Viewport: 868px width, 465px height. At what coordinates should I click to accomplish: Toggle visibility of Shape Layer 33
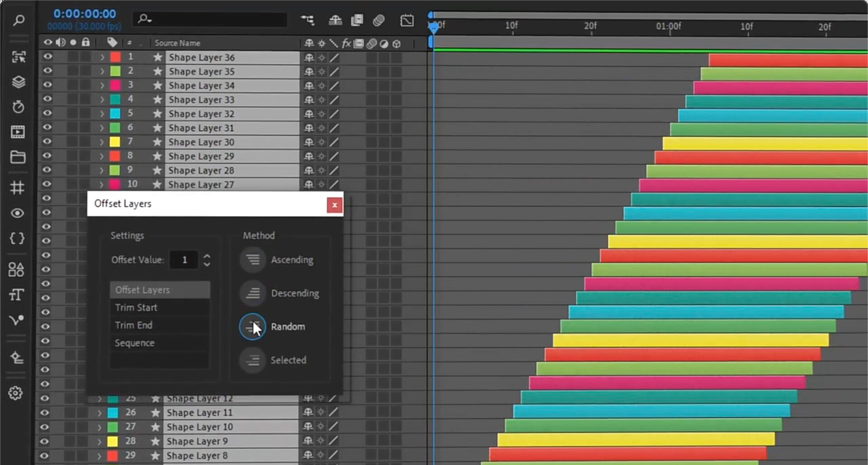pos(47,99)
